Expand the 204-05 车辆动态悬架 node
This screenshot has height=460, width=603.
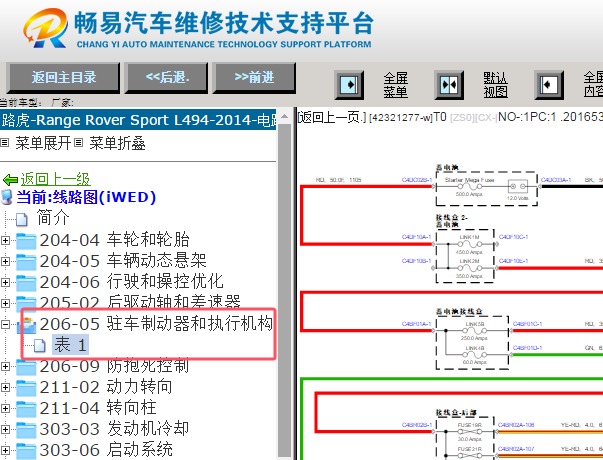point(5,262)
